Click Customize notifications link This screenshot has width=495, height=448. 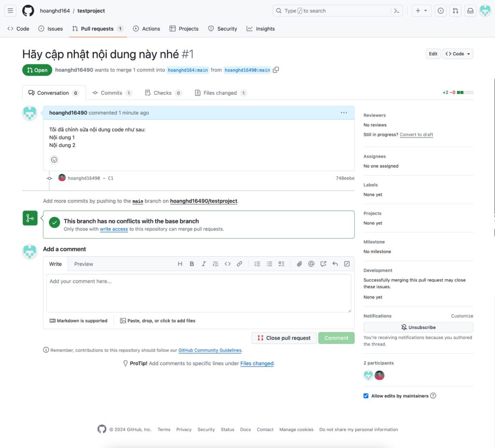[462, 316]
